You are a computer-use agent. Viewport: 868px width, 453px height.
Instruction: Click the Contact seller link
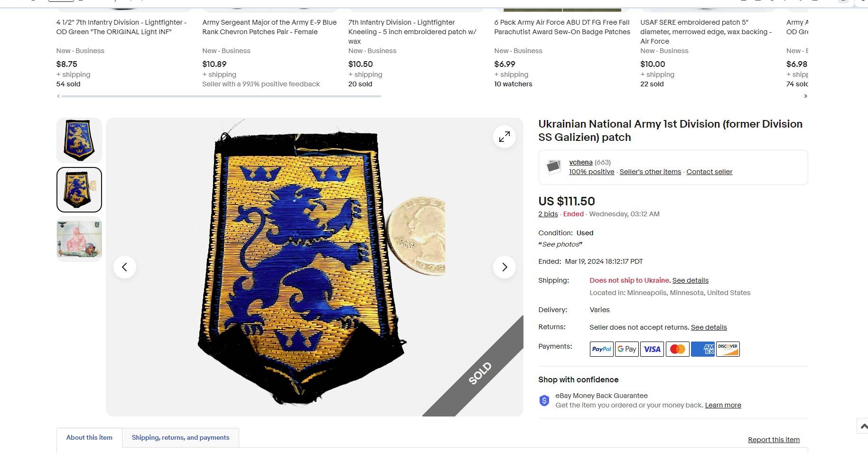(x=709, y=172)
